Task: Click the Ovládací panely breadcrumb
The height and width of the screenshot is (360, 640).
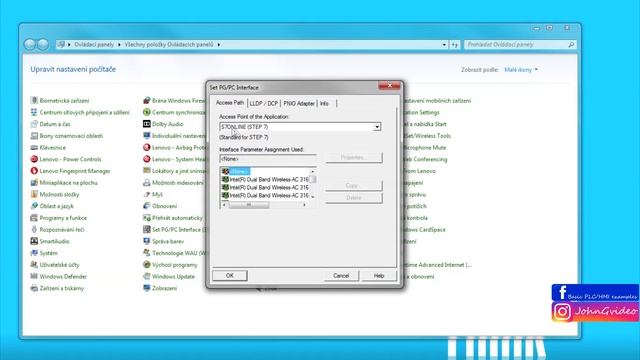Action: coord(94,44)
